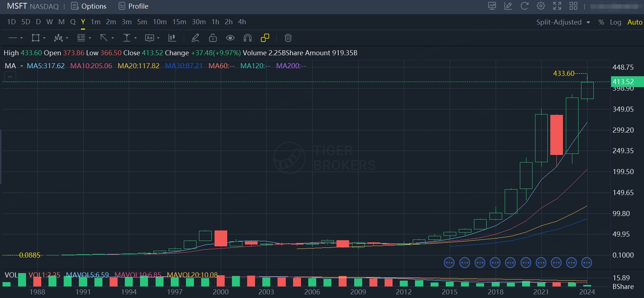Image resolution: width=644 pixels, height=298 pixels.
Task: Click the MSFT ticker symbol
Action: pyautogui.click(x=17, y=6)
